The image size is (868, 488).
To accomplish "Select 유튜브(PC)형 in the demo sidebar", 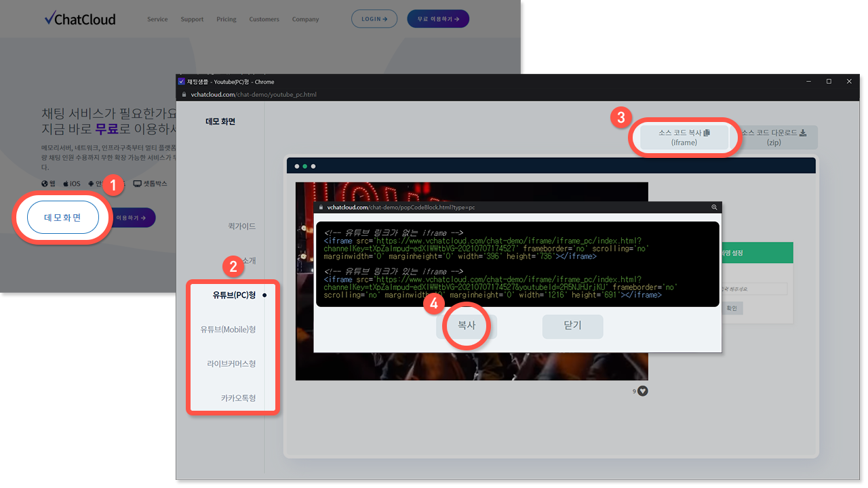I will tap(234, 295).
